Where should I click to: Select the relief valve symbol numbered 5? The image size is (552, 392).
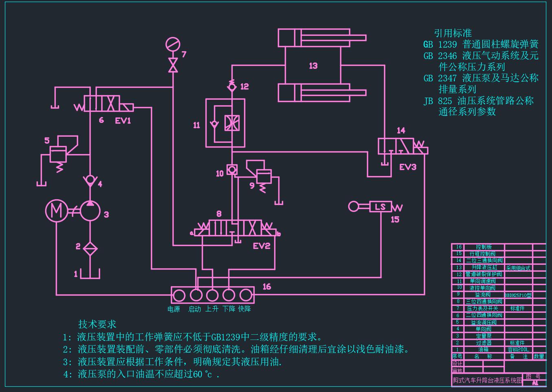[x=59, y=155]
